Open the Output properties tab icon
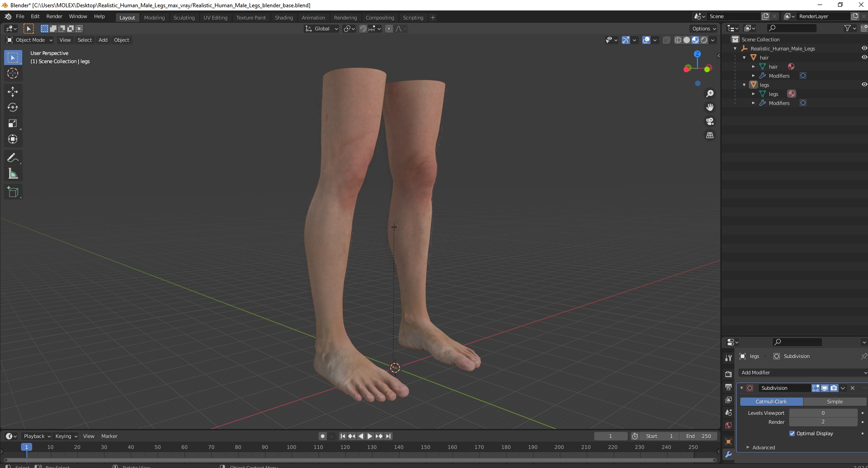The image size is (868, 468). (728, 387)
